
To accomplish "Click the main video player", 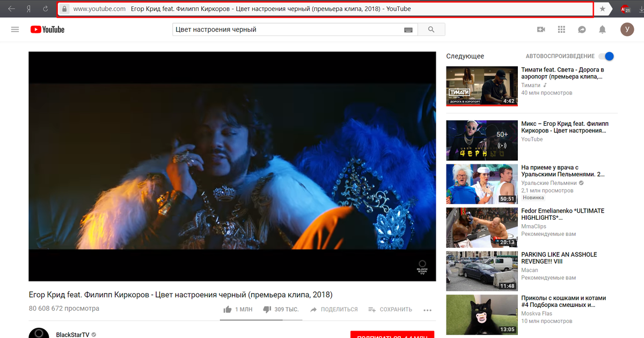I will (232, 166).
